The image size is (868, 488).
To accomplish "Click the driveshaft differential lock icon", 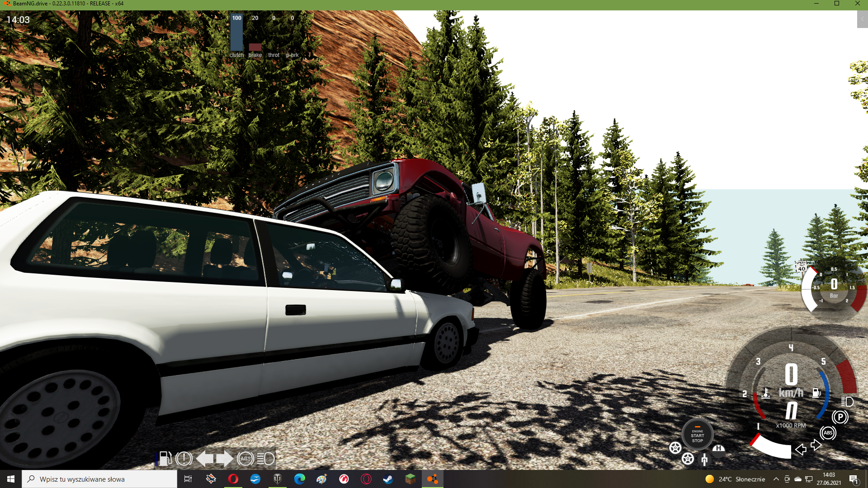I will [x=704, y=460].
